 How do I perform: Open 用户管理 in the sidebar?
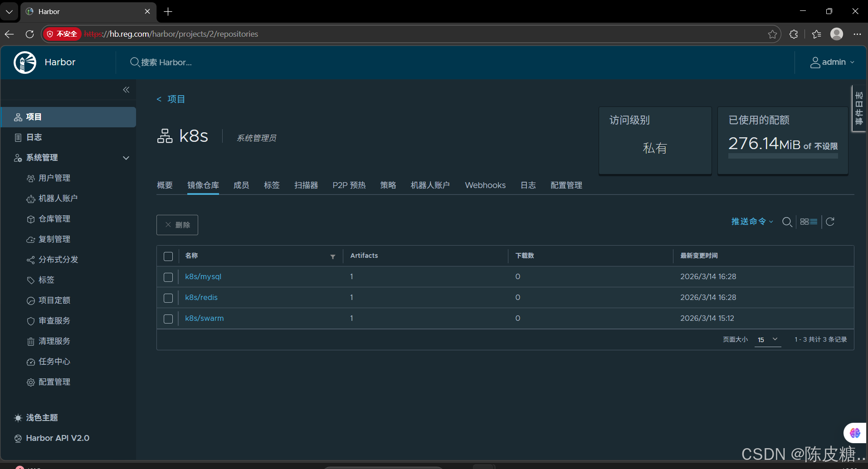[54, 178]
